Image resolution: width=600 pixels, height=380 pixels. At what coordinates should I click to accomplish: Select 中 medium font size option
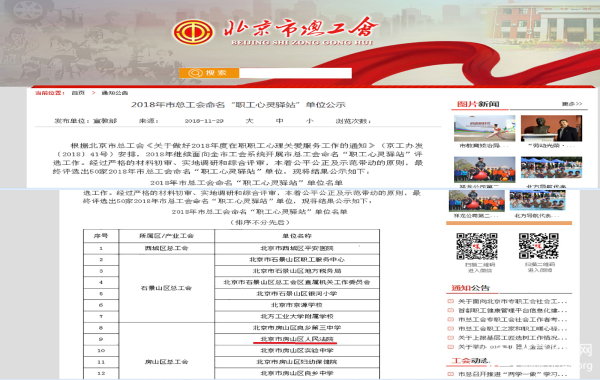point(280,121)
